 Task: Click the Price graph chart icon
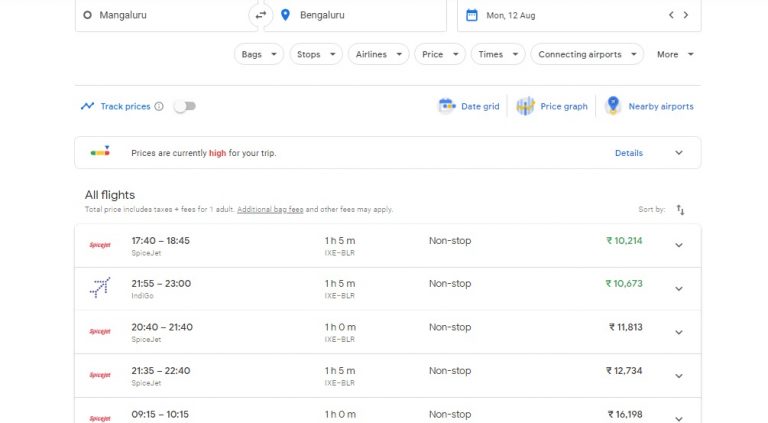point(525,106)
